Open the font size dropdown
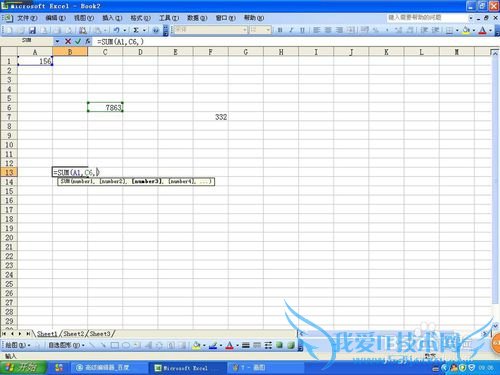This screenshot has height=375, width=500. 268,30
